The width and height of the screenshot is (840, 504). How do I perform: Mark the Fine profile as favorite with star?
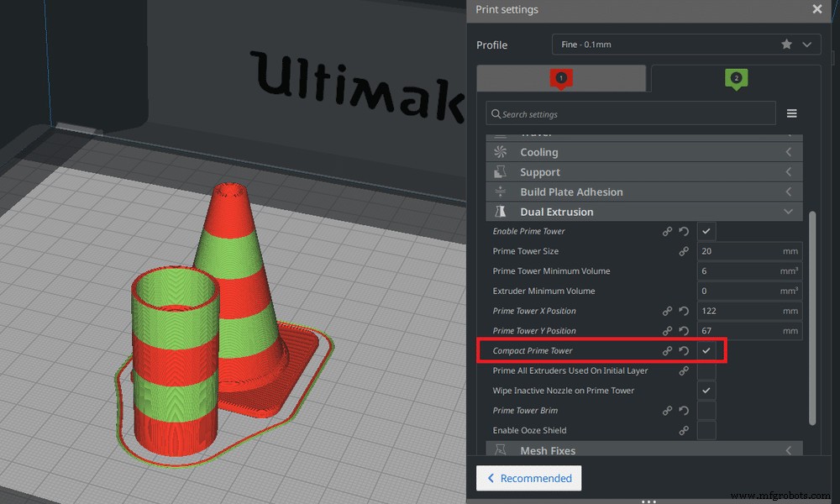(786, 44)
